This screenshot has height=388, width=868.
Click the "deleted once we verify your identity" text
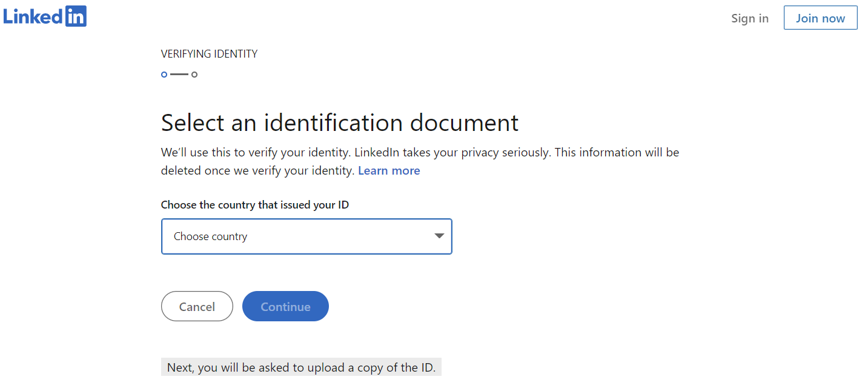257,171
